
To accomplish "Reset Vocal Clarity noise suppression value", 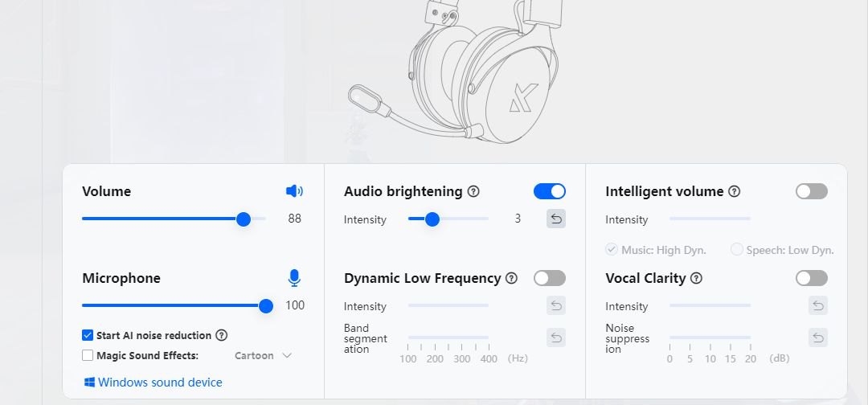I will click(x=817, y=337).
